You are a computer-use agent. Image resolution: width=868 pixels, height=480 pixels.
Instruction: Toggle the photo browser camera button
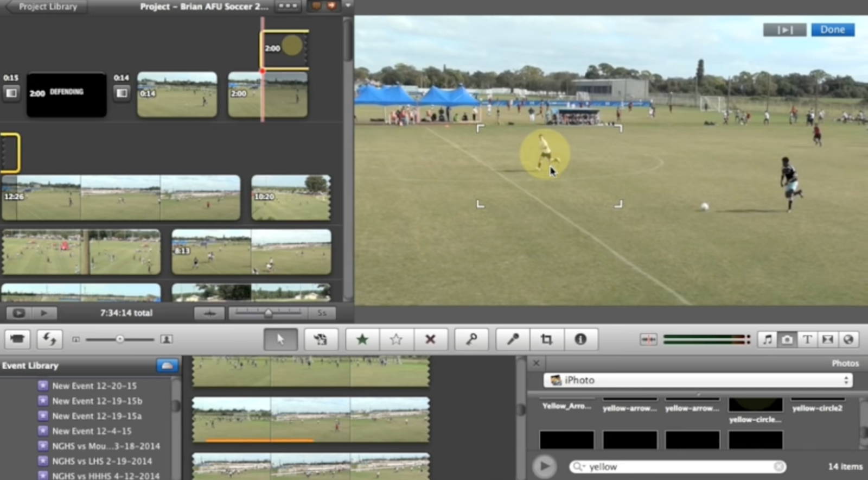click(787, 339)
